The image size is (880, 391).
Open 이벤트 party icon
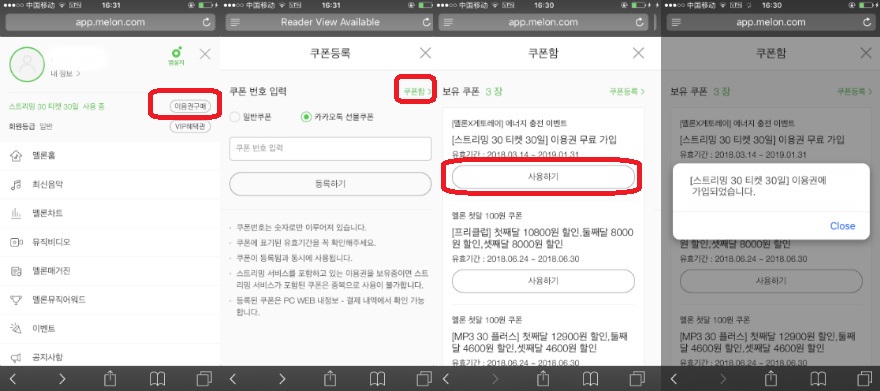[x=16, y=329]
